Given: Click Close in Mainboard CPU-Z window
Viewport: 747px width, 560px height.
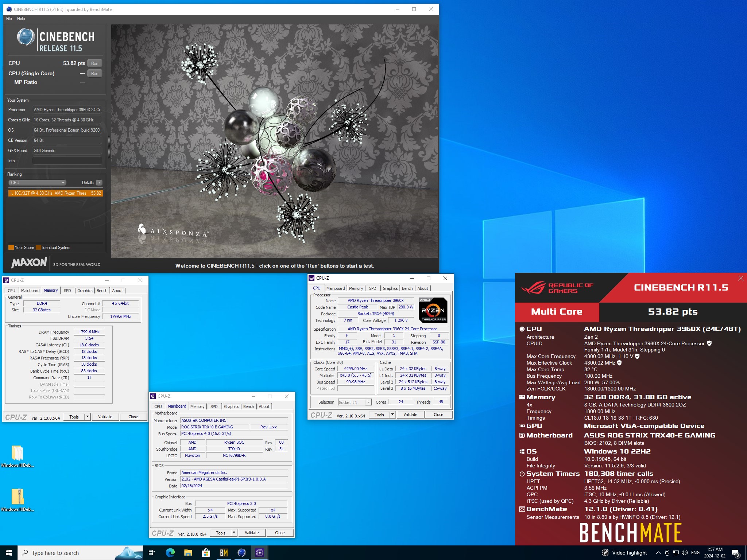Looking at the screenshot, I should [x=280, y=533].
